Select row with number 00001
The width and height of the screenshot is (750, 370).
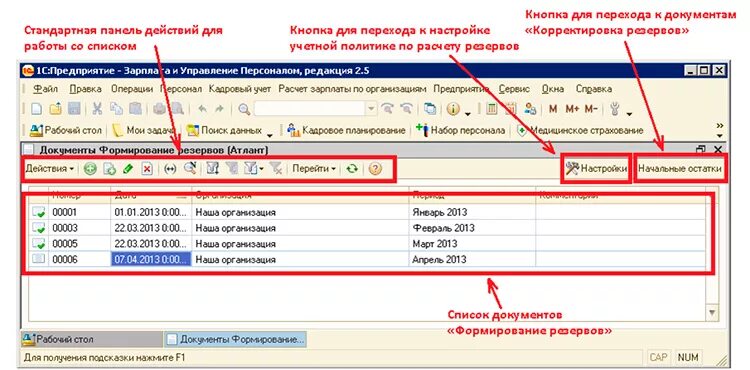point(367,212)
